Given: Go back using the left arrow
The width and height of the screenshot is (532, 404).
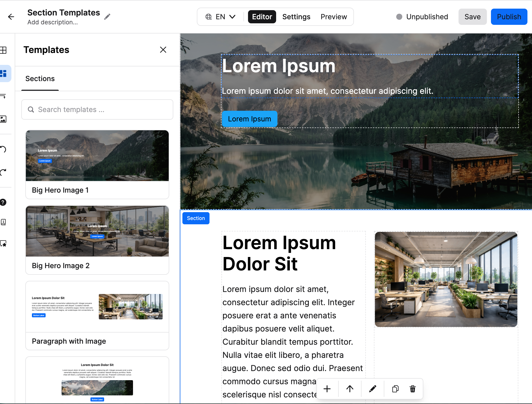Looking at the screenshot, I should (x=11, y=17).
